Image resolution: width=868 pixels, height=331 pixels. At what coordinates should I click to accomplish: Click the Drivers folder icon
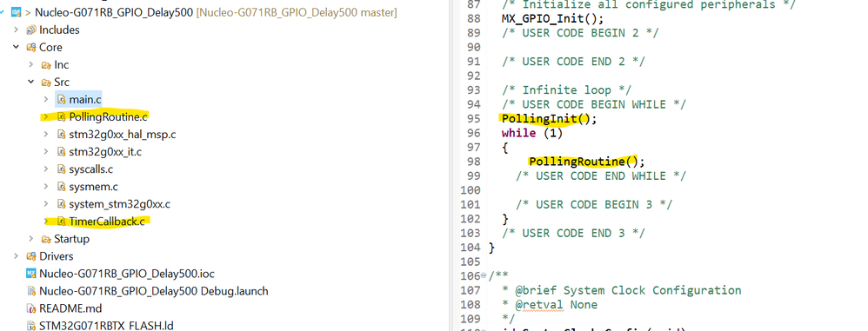[31, 256]
